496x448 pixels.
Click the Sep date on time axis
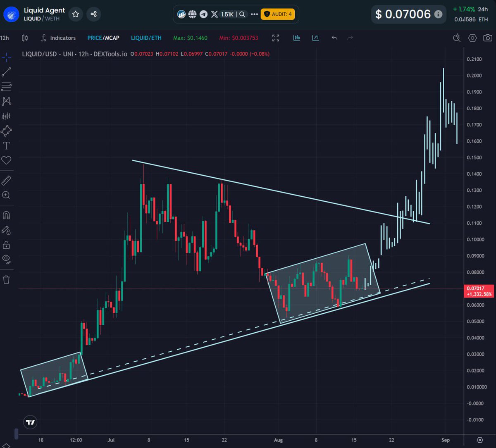(x=445, y=440)
